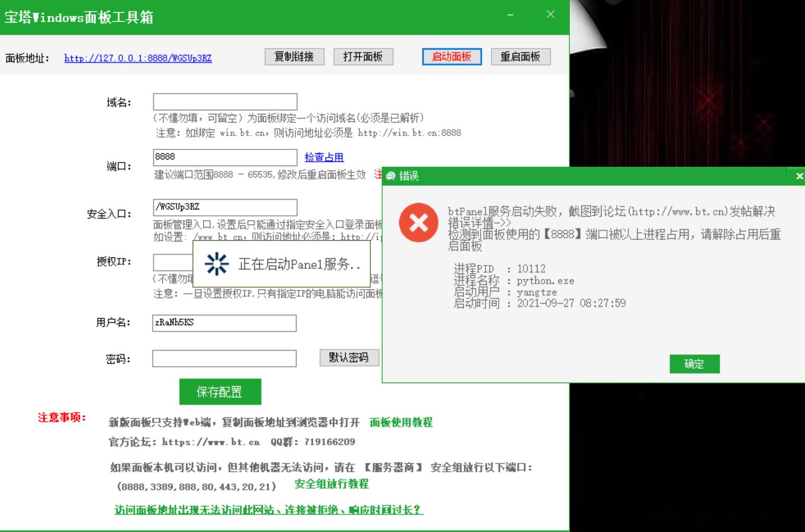Click the 正在启动Panel服务 status text
This screenshot has height=532, width=805.
click(x=299, y=264)
